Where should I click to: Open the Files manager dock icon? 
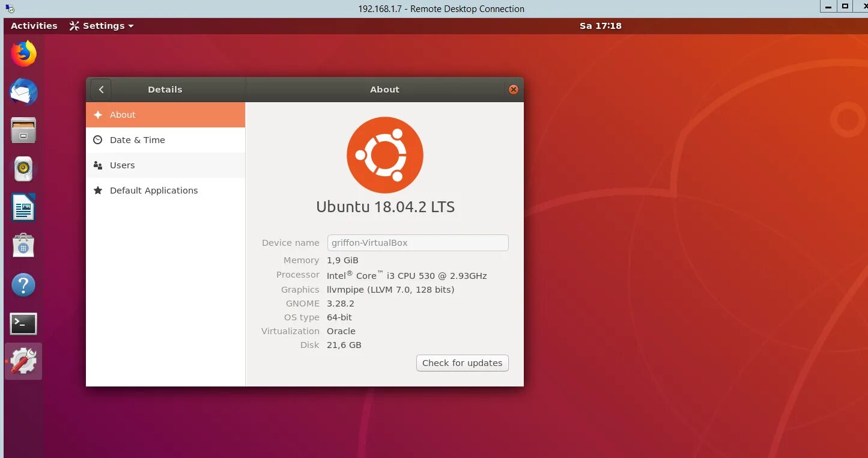coord(23,130)
